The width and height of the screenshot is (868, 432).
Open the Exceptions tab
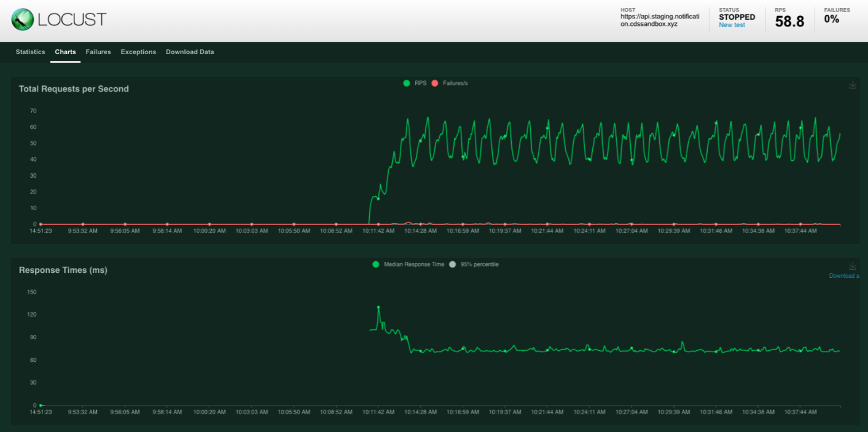[x=138, y=52]
